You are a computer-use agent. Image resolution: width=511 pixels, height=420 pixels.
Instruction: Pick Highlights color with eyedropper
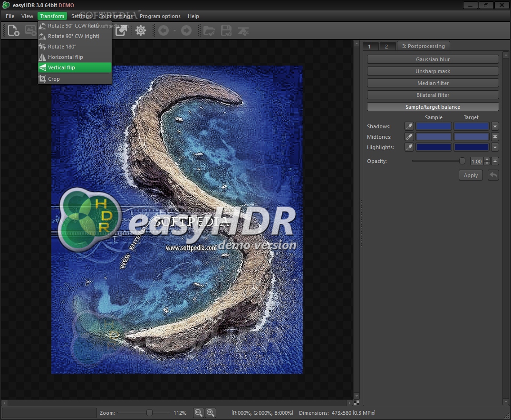point(409,147)
